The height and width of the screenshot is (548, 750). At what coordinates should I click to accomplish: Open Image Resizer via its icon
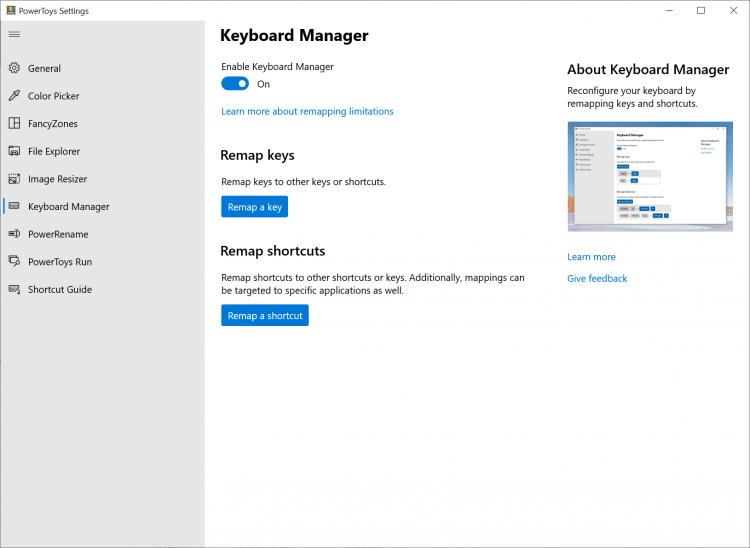click(14, 179)
